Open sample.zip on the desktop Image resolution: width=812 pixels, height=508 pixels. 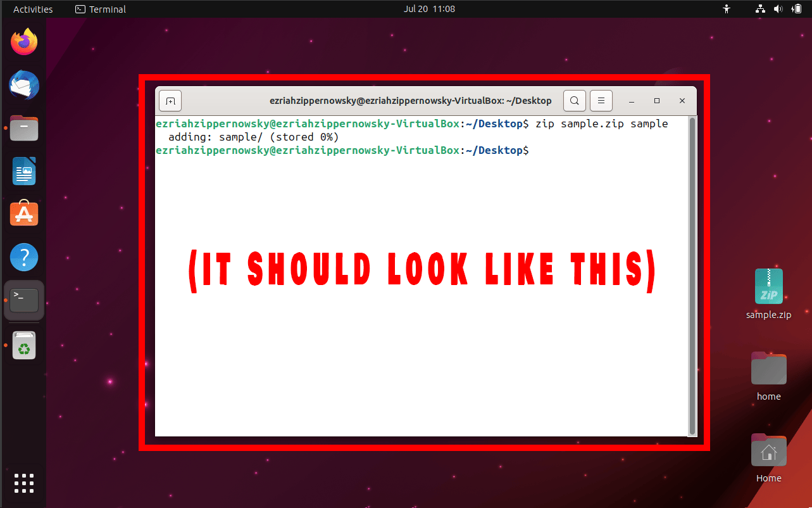768,286
